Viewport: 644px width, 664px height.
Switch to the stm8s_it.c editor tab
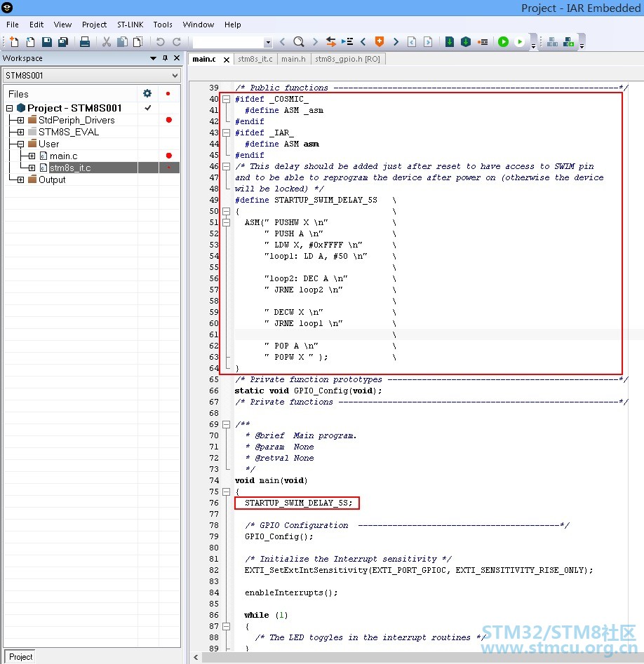click(x=255, y=59)
